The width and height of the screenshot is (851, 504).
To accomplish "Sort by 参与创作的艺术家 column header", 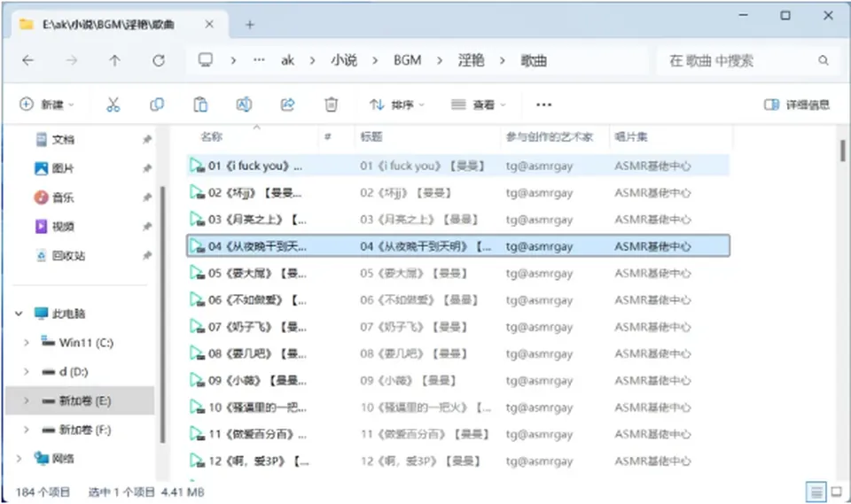I will (x=550, y=136).
